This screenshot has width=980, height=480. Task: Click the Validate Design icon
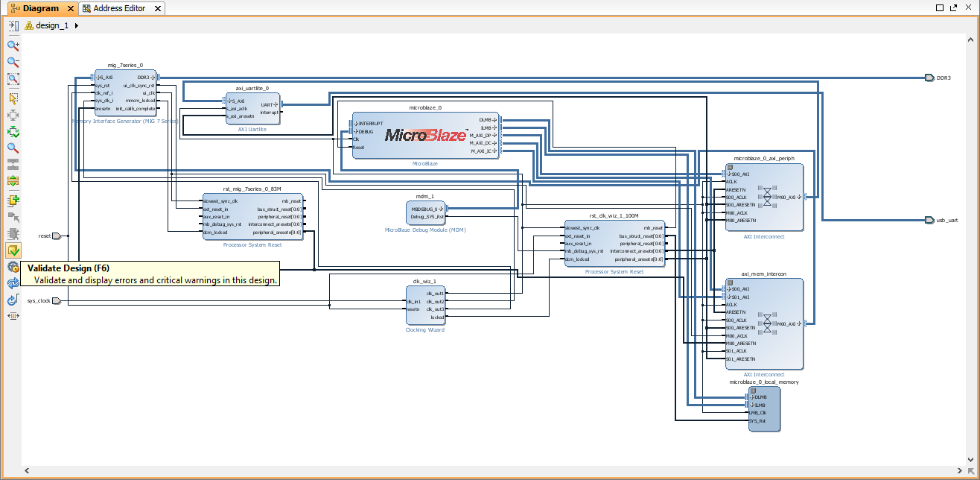click(13, 250)
